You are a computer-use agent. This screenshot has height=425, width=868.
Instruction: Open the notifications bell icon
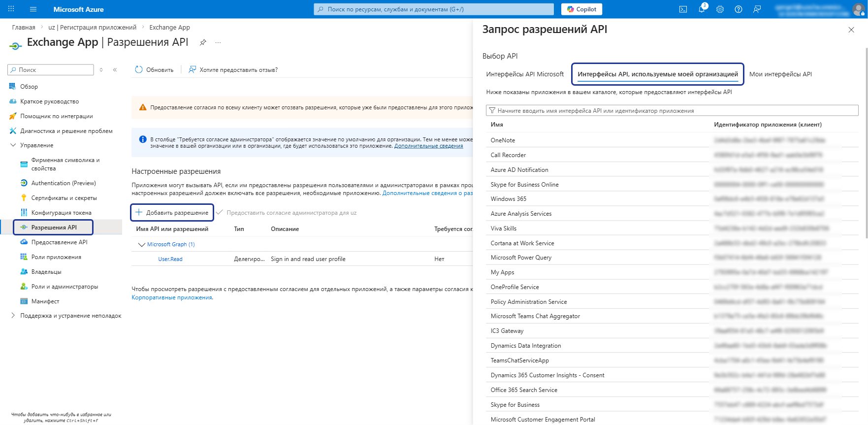(702, 9)
